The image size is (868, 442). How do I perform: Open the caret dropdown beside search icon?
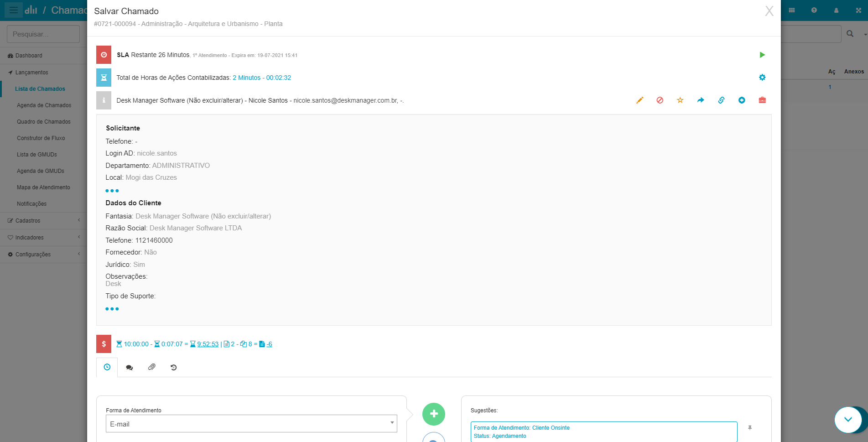865,34
